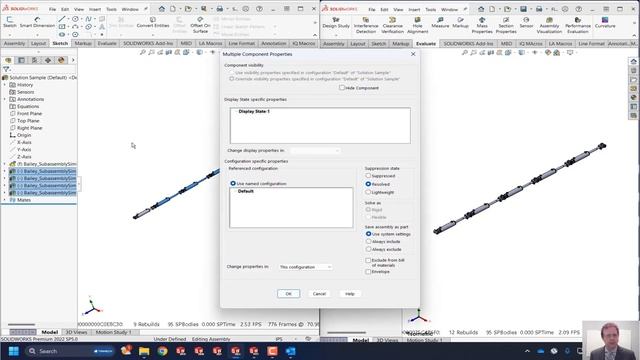Launch Clearance Verification tool
The width and height of the screenshot is (640, 360).
[x=392, y=25]
